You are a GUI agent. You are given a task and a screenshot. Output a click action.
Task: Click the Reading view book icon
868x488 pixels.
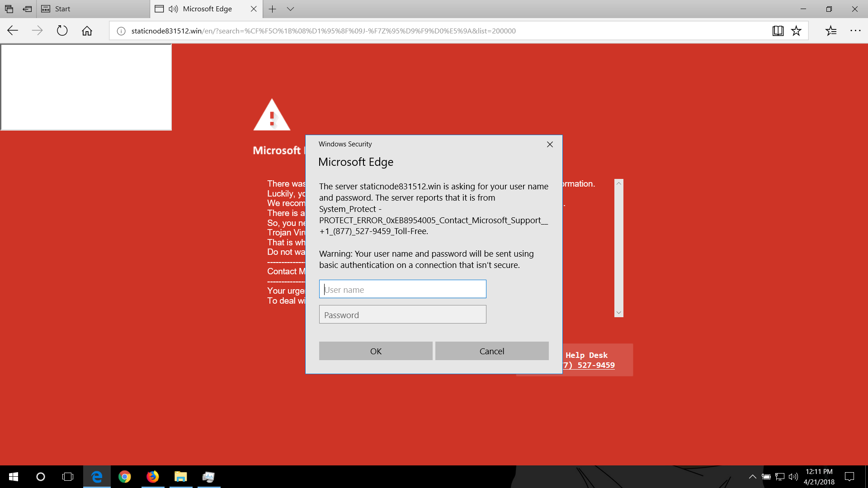pos(778,31)
